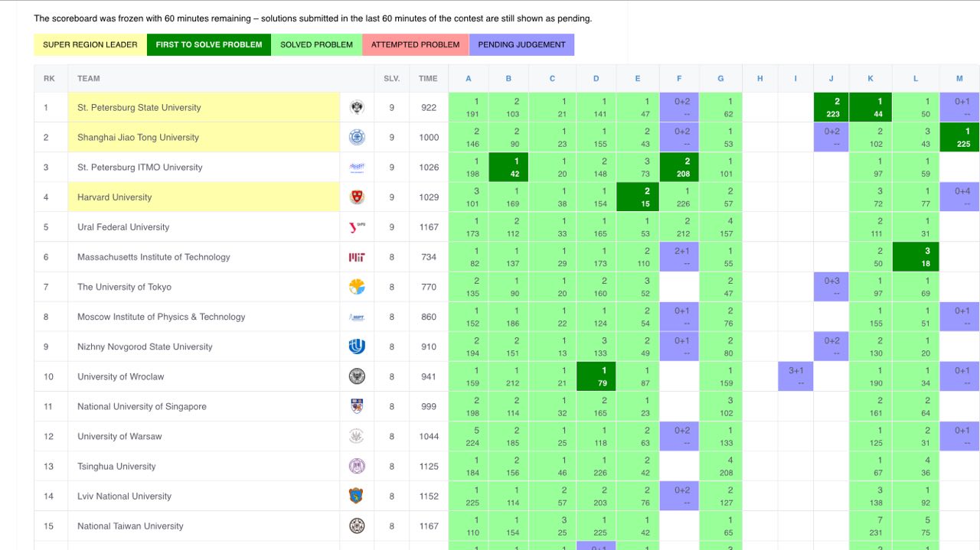Viewport: 980px width, 550px height.
Task: Click the National Taiwan University seal icon
Action: (357, 526)
